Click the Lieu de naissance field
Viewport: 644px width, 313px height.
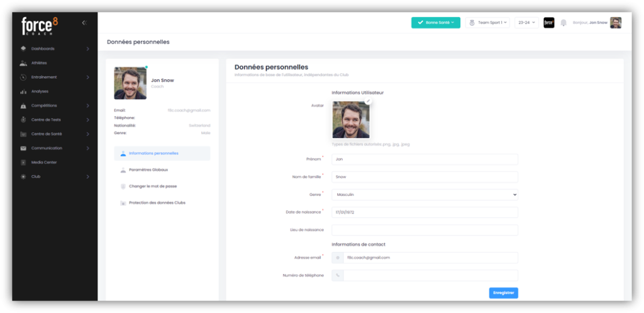pos(425,230)
